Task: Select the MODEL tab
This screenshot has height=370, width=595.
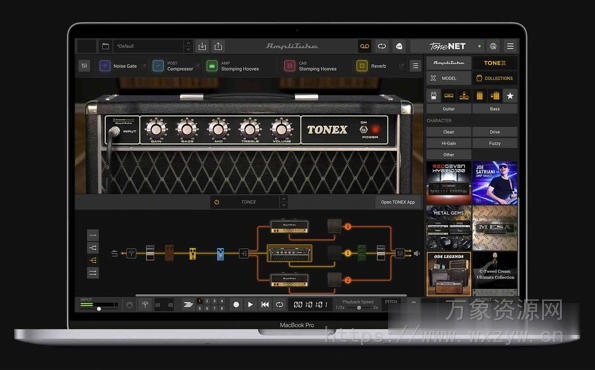Action: coord(449,78)
